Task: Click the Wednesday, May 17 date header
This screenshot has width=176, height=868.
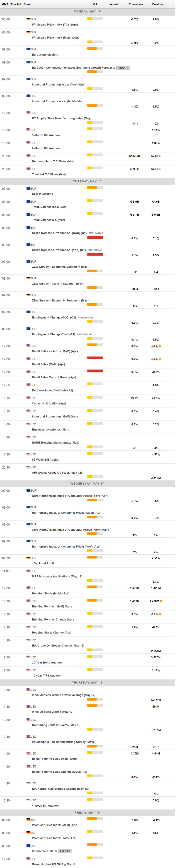Action: (87, 483)
